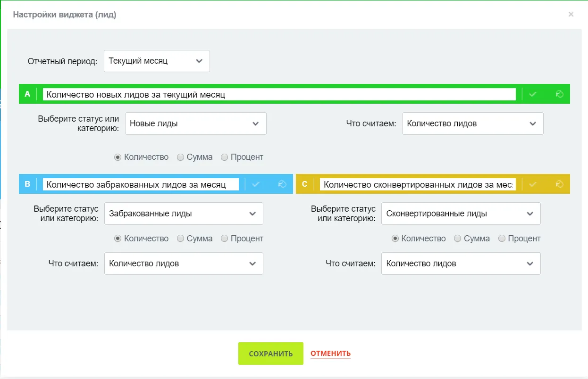Open block A's Что считаем dropdown
Screen dimensions: 588x379
point(472,124)
